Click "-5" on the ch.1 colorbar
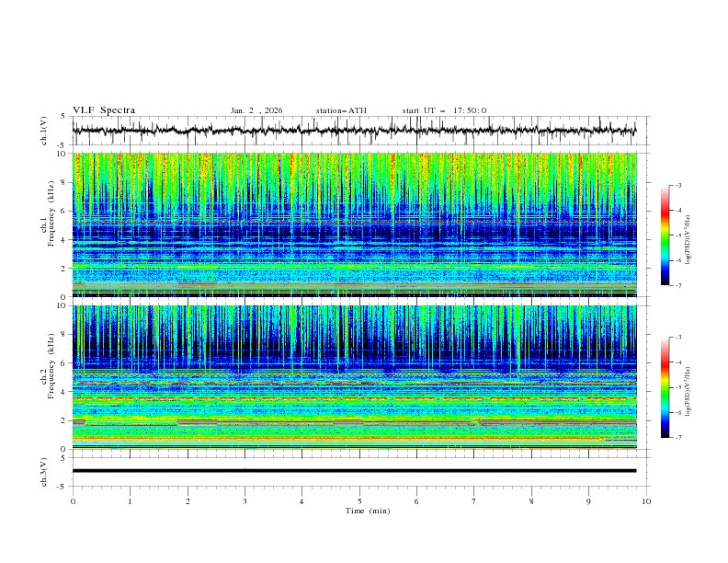 pyautogui.click(x=677, y=236)
